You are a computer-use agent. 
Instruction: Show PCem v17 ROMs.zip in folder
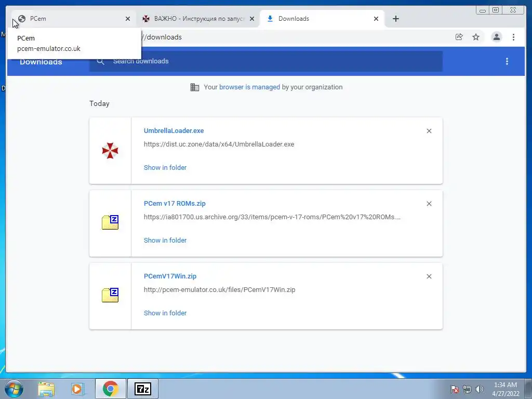click(165, 240)
